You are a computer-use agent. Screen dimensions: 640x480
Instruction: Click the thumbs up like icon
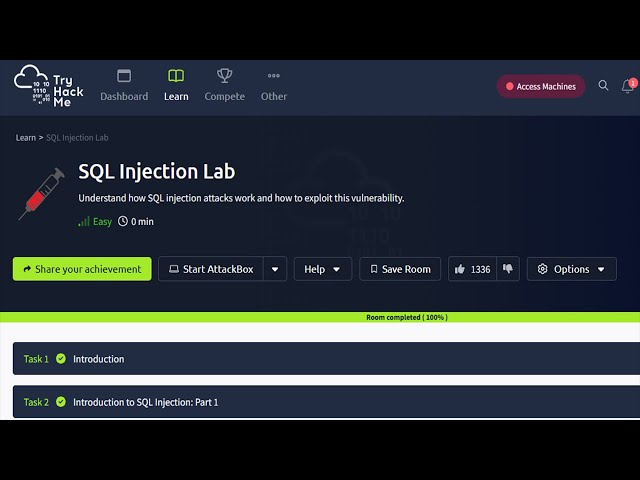[460, 269]
